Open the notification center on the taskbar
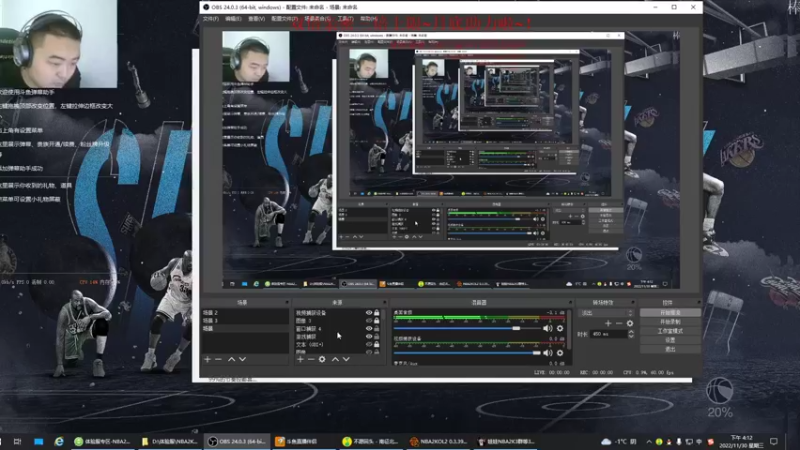Image resolution: width=800 pixels, height=450 pixels. pyautogui.click(x=773, y=441)
